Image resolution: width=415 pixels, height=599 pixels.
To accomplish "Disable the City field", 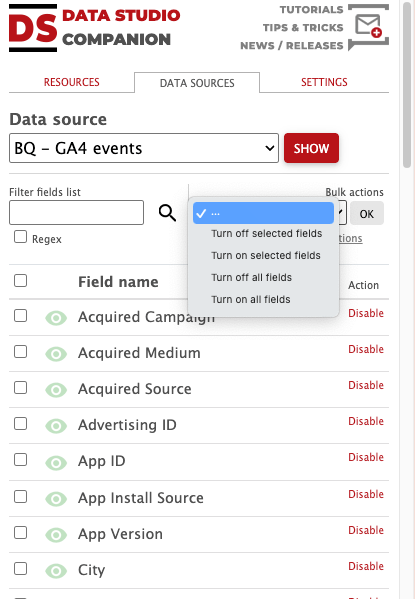I will (x=366, y=566).
